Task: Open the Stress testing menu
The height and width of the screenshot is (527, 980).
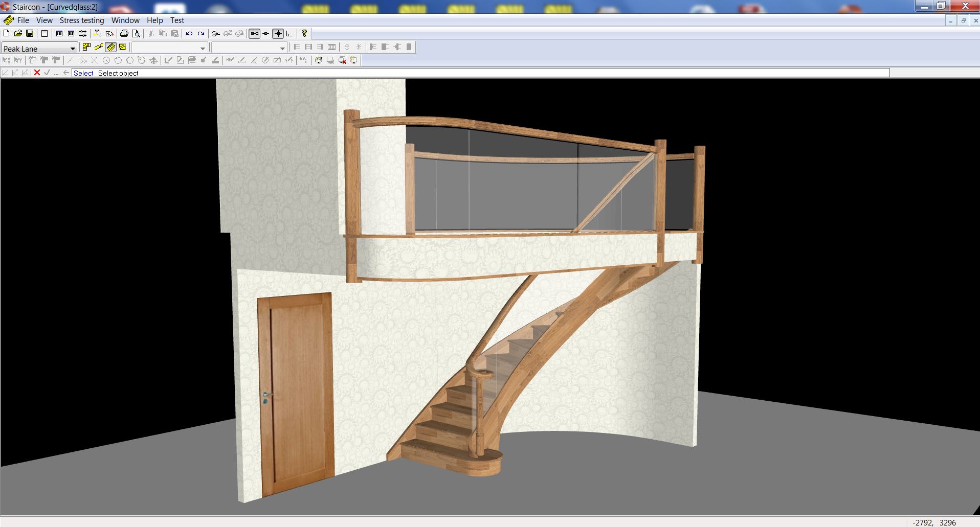Action: [82, 20]
